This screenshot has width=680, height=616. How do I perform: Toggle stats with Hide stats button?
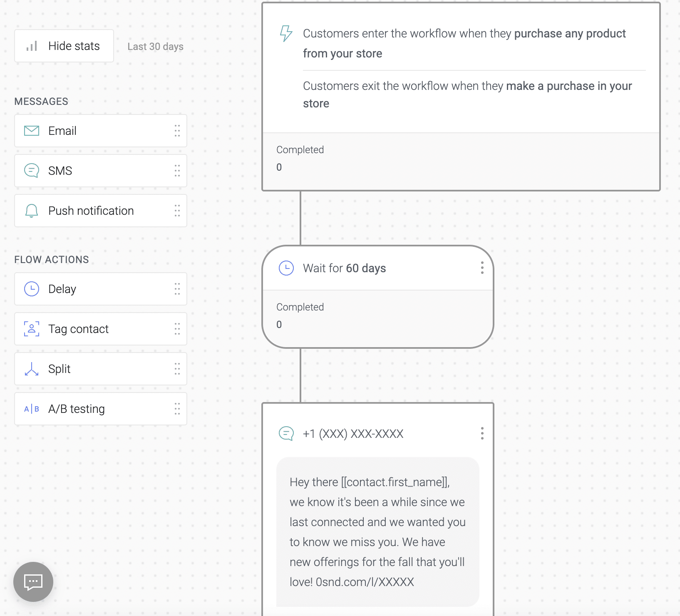64,46
